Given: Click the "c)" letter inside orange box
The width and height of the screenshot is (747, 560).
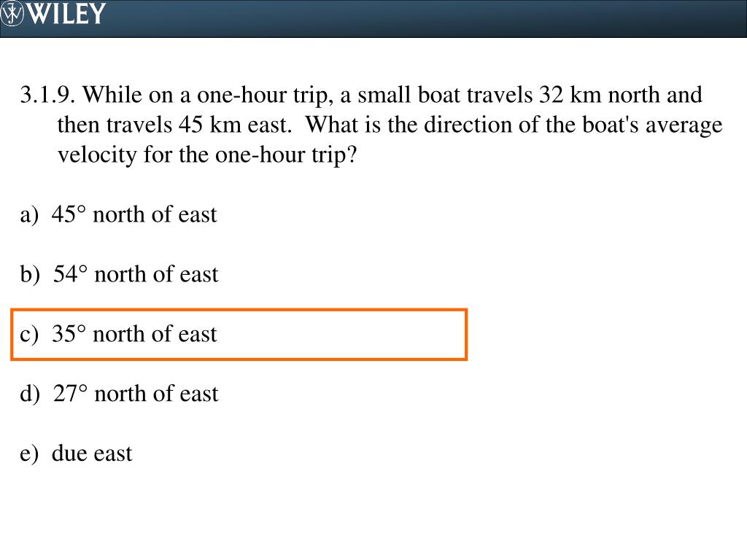Looking at the screenshot, I should click(x=29, y=334).
